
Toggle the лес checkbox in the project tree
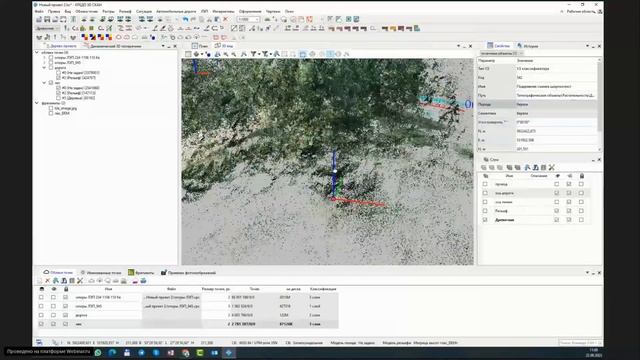point(51,83)
